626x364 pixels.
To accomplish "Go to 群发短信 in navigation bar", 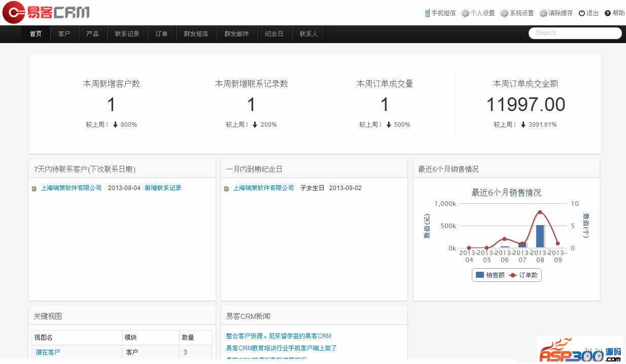I will point(196,34).
